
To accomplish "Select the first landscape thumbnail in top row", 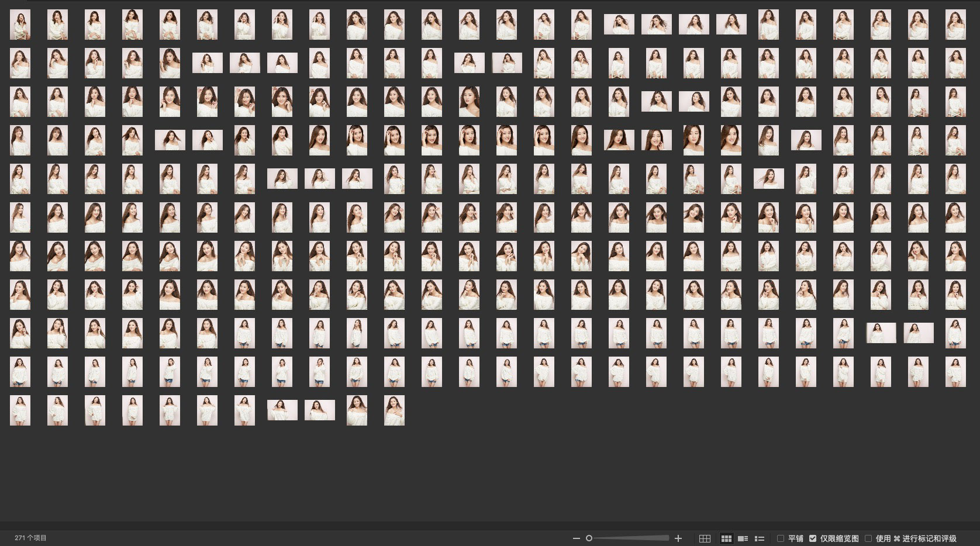I will coord(619,25).
